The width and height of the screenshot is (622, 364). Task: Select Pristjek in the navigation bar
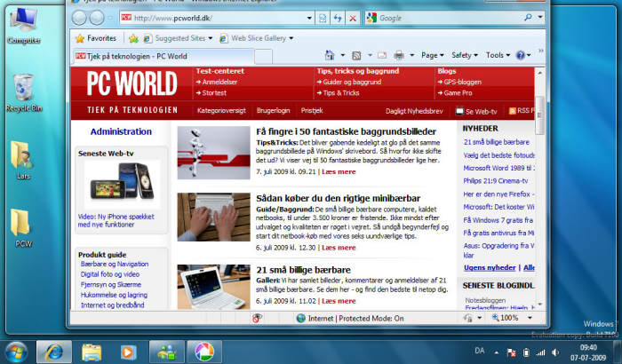click(312, 111)
